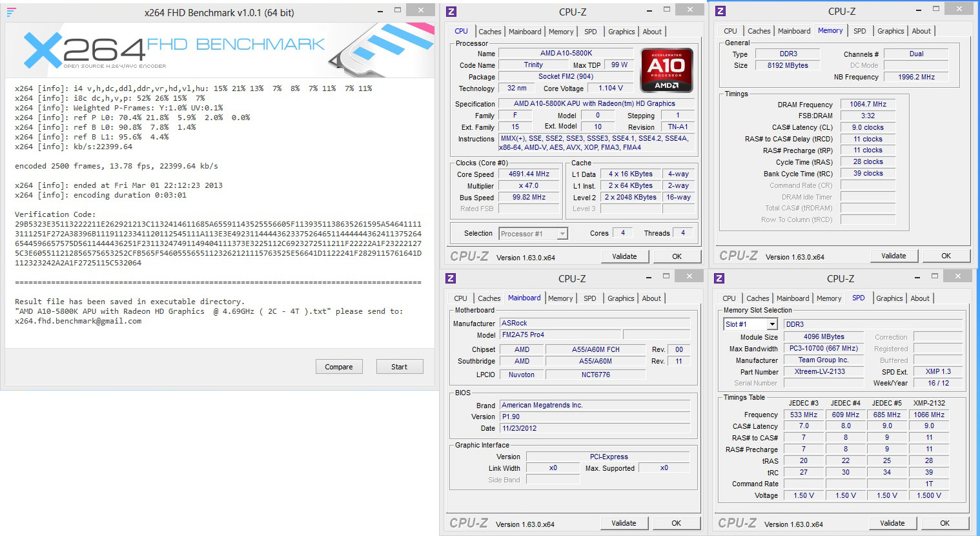Screen dimensions: 980x536
Task: Click the mainboard model value "FM2A75 Pro4"
Action: pos(560,335)
